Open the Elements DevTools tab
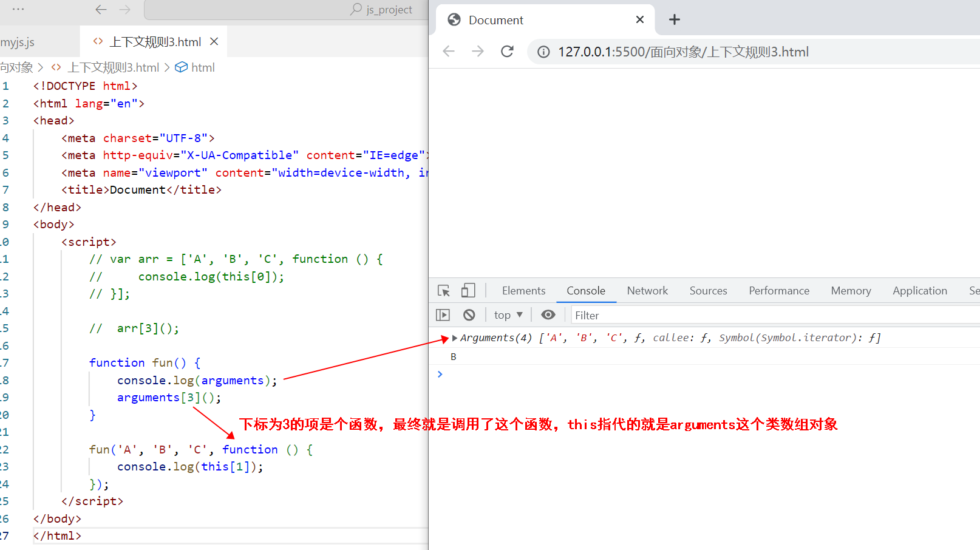980x550 pixels. click(523, 291)
